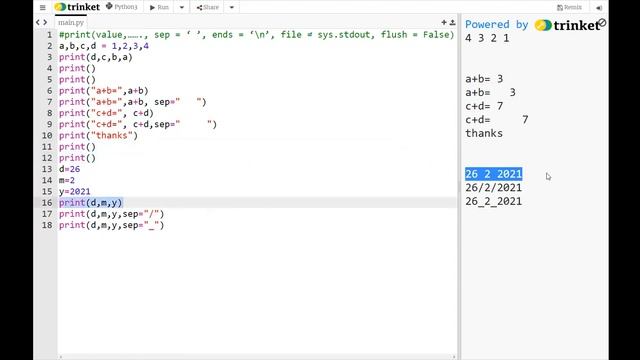Click the stop circle icon in output
The width and height of the screenshot is (640, 360).
click(x=602, y=23)
